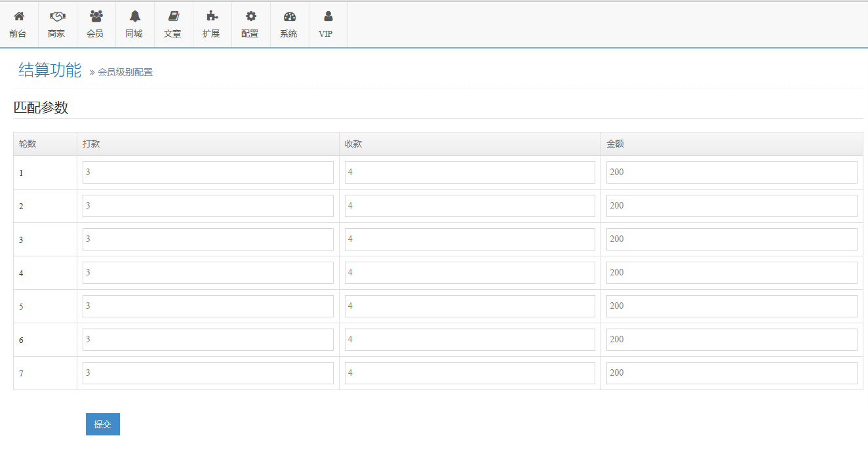Click the 会员级别配置 breadcrumb text
The width and height of the screenshot is (868, 461).
125,72
